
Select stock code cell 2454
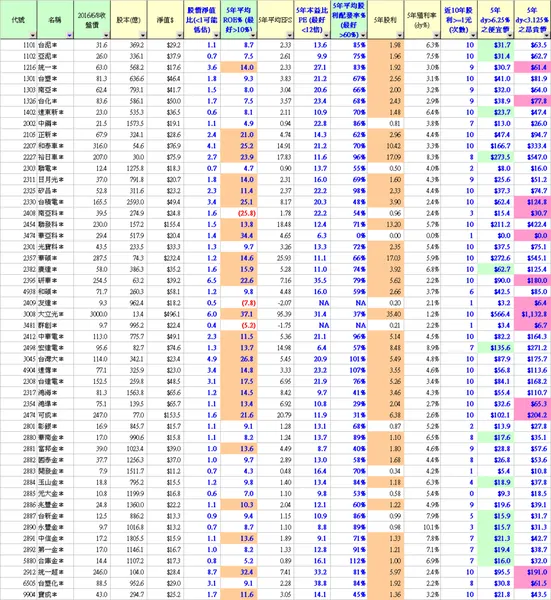(19, 225)
